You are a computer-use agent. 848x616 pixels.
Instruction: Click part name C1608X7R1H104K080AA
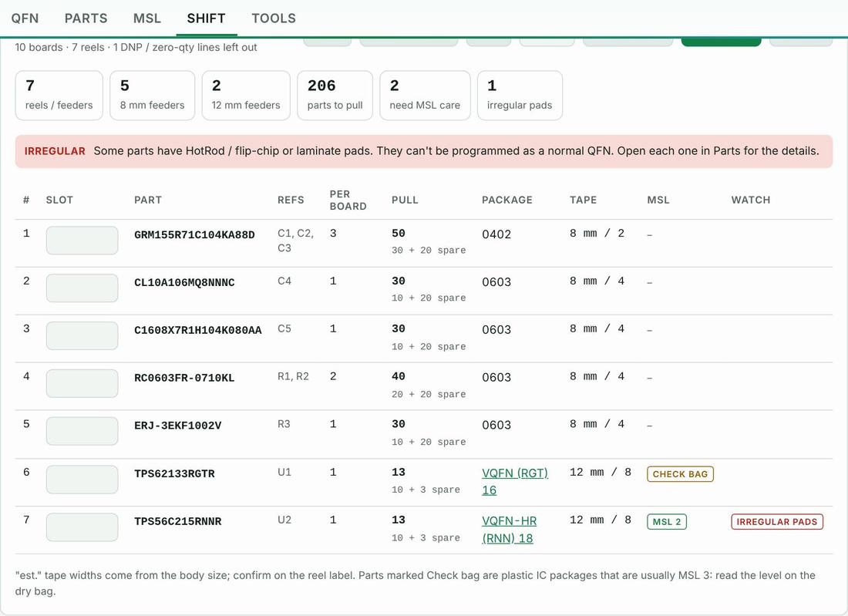coord(198,330)
